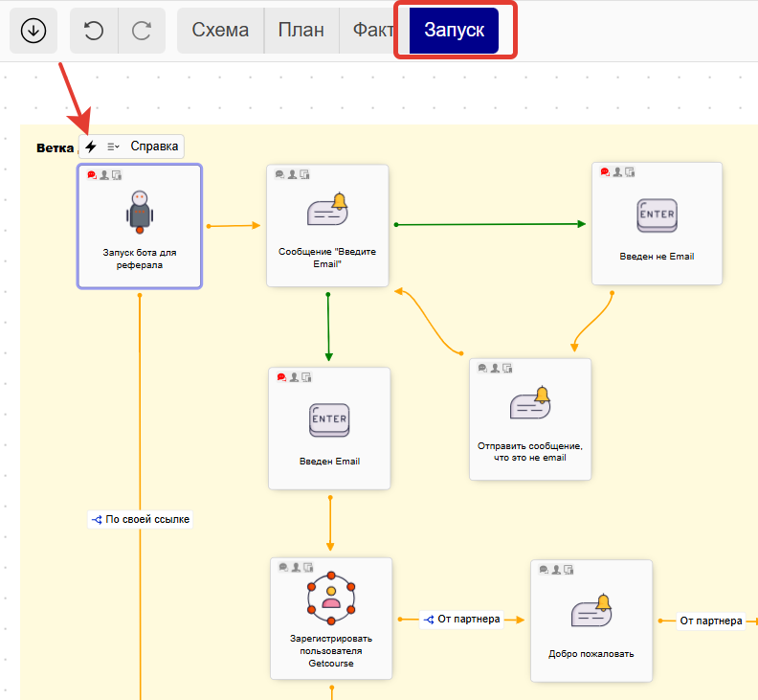Click the ENTER key icon 'Введен не Email'
The width and height of the screenshot is (758, 700).
click(x=656, y=215)
